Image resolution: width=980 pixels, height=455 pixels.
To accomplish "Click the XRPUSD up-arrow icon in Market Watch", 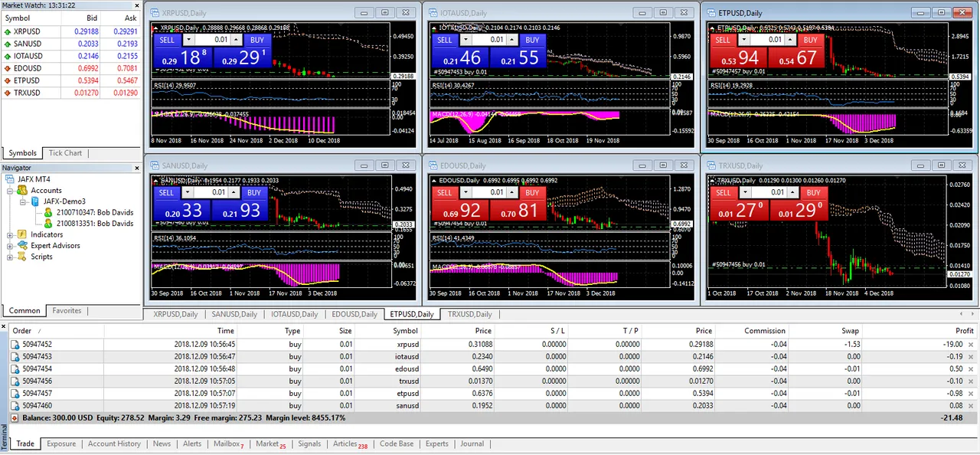I will (8, 31).
